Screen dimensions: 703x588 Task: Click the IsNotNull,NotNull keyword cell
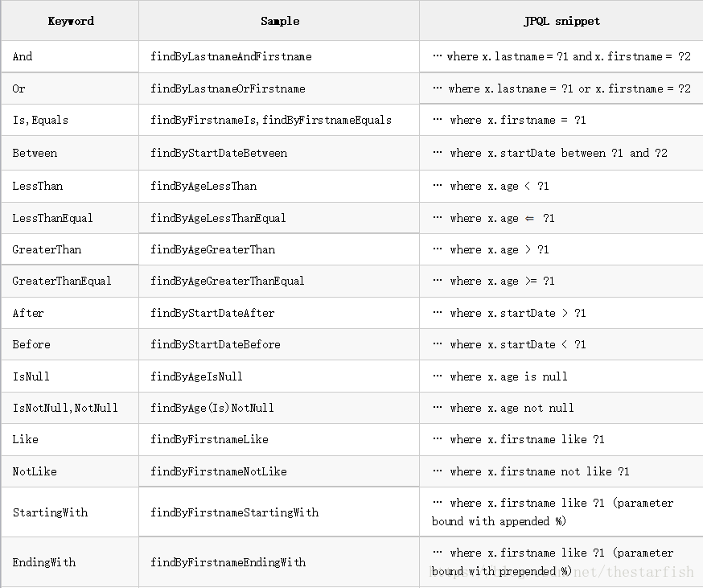tap(69, 408)
